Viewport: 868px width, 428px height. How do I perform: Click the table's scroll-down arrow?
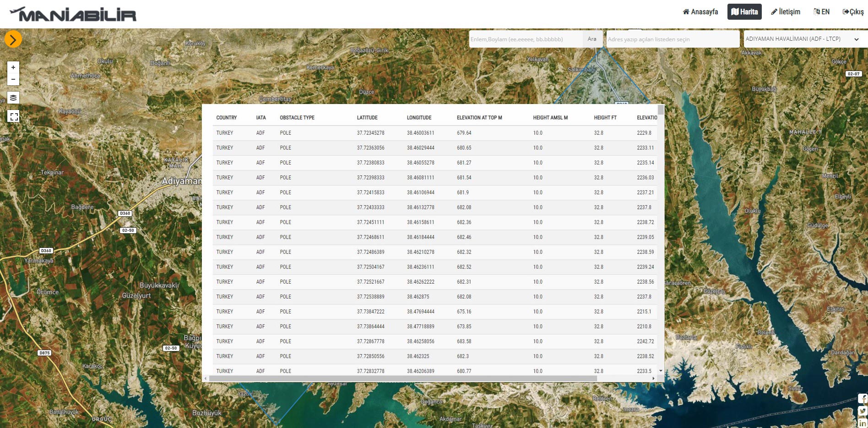tap(661, 371)
